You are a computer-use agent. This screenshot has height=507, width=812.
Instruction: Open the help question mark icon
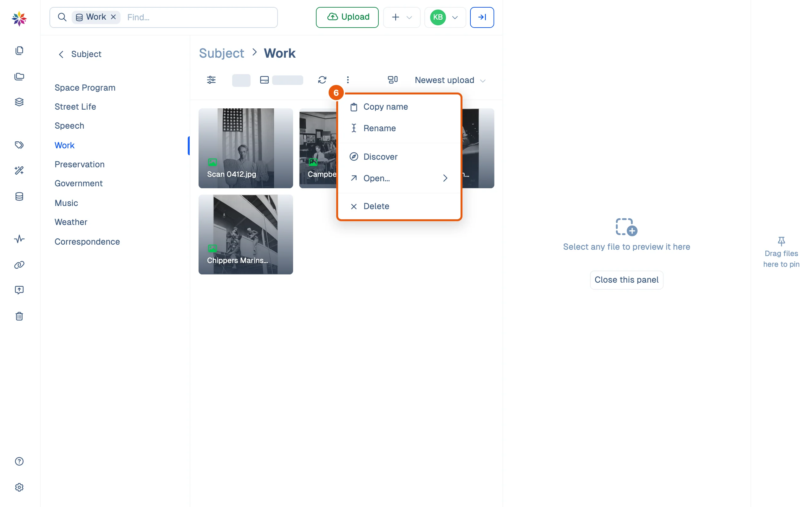coord(19,461)
